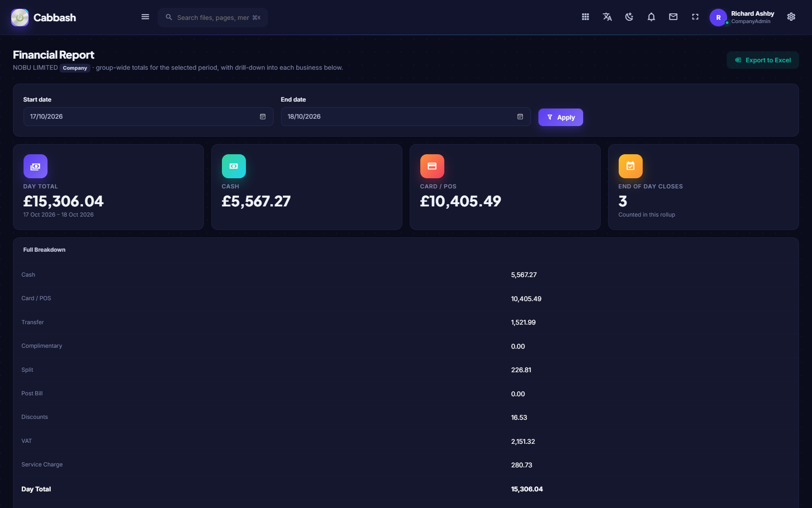Click the Split row label
This screenshot has width=812, height=508.
pyautogui.click(x=27, y=370)
